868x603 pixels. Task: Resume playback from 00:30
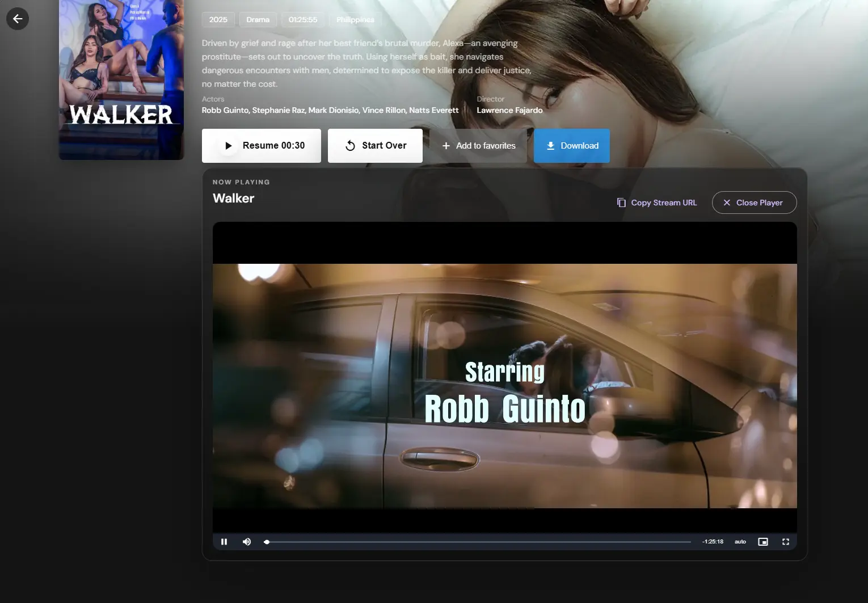(x=262, y=146)
